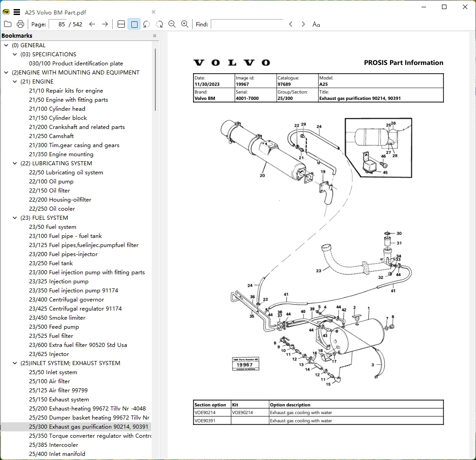
Task: Select the 23/625 Injector bookmark
Action: point(49,354)
